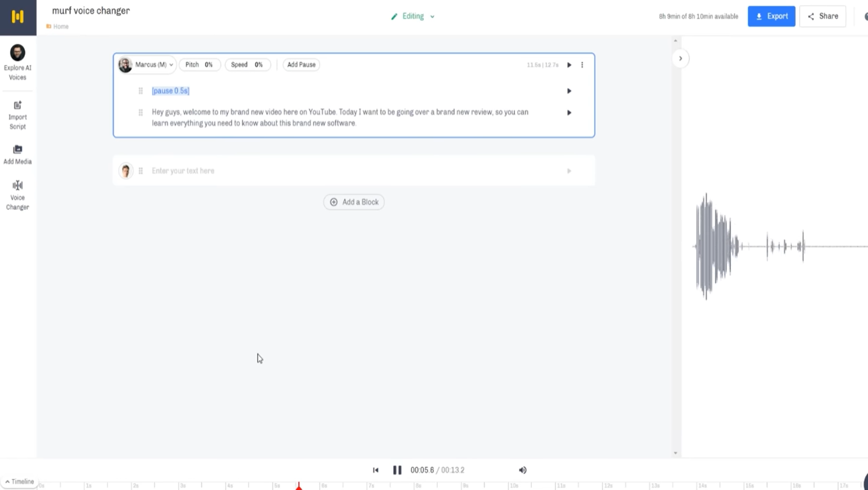Open the Add Media panel
The image size is (868, 490).
pyautogui.click(x=18, y=154)
